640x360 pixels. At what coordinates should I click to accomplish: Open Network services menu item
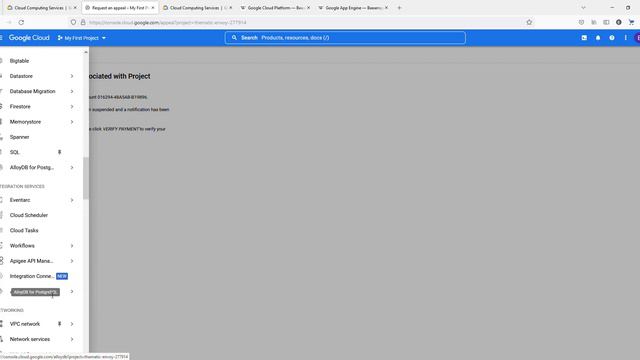30,339
